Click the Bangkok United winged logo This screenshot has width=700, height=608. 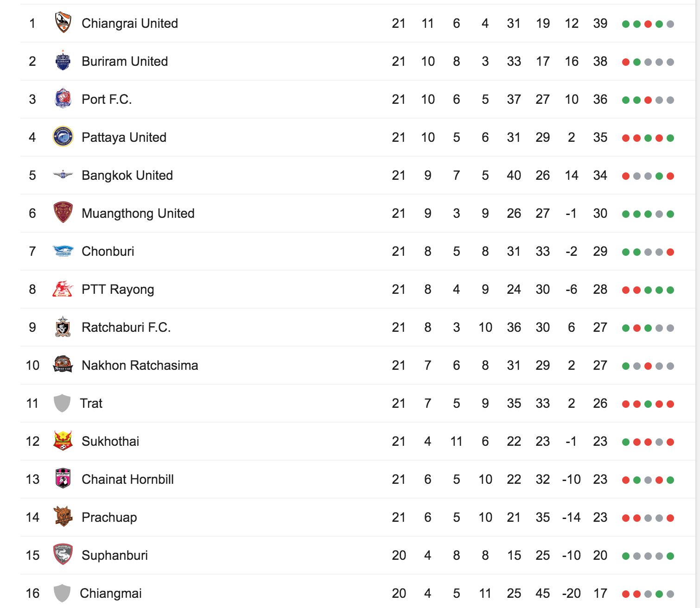[x=63, y=175]
